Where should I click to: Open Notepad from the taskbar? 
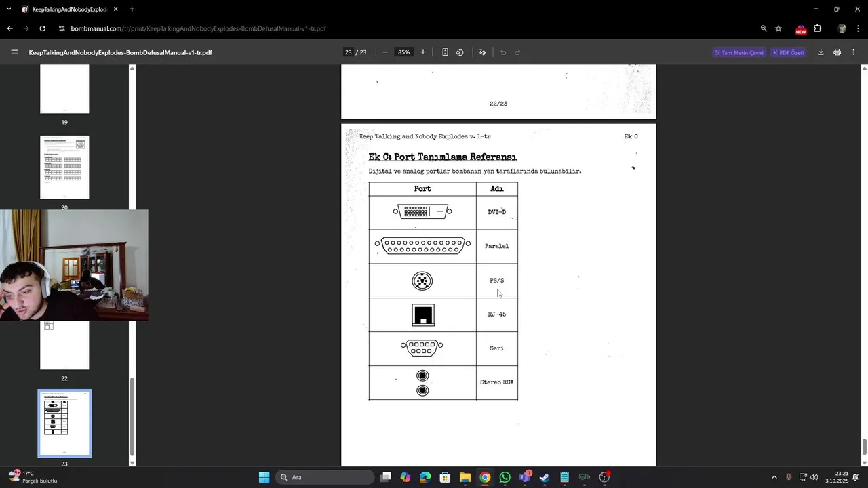(x=564, y=477)
